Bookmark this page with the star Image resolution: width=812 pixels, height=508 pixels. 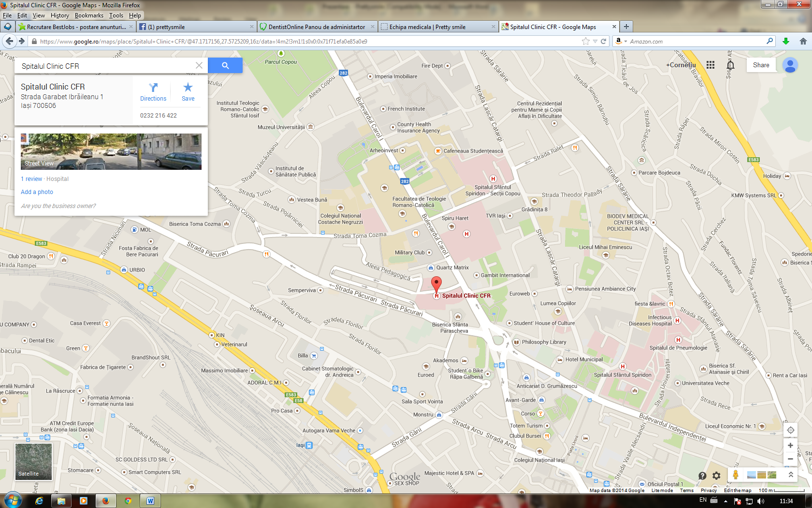pos(586,42)
